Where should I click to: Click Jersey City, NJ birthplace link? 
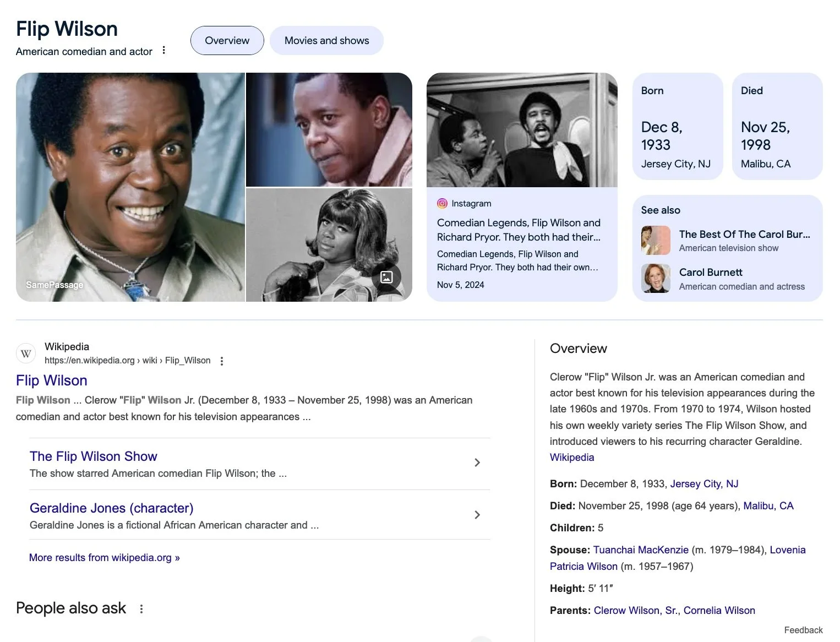(704, 484)
